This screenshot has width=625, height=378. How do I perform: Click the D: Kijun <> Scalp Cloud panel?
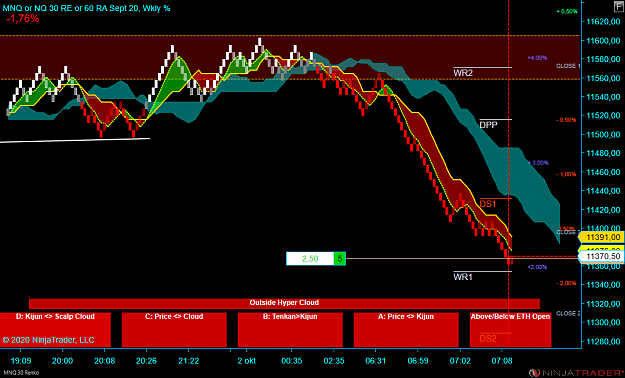coord(55,330)
